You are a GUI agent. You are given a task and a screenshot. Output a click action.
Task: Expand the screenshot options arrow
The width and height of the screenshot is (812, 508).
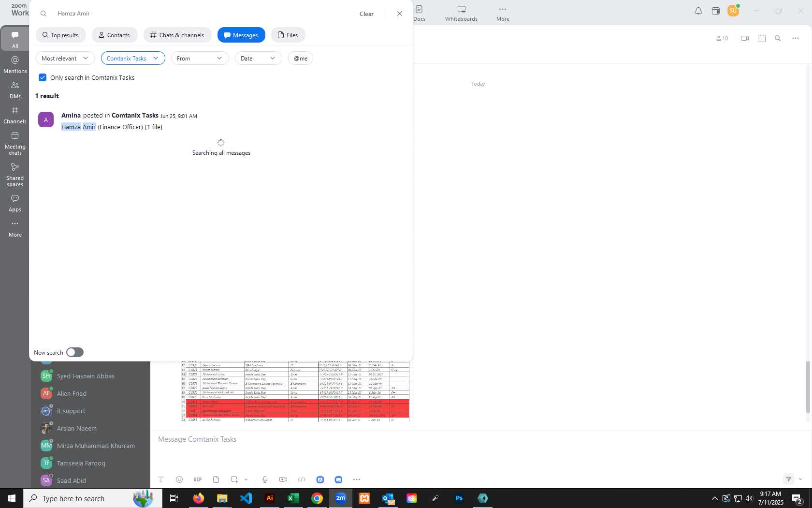pyautogui.click(x=246, y=479)
